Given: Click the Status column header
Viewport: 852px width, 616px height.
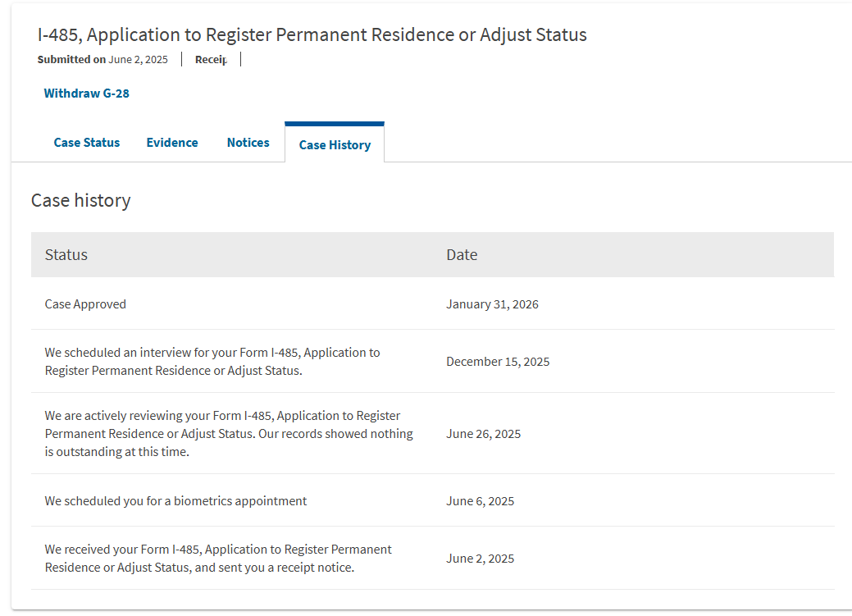Looking at the screenshot, I should pos(66,255).
